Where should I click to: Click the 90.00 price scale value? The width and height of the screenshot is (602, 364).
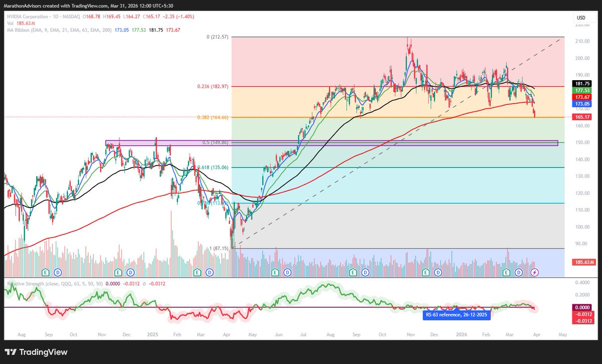pos(581,244)
